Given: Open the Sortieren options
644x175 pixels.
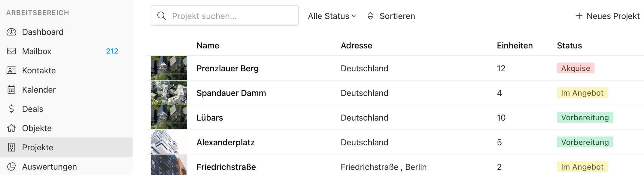Looking at the screenshot, I should pos(397,16).
